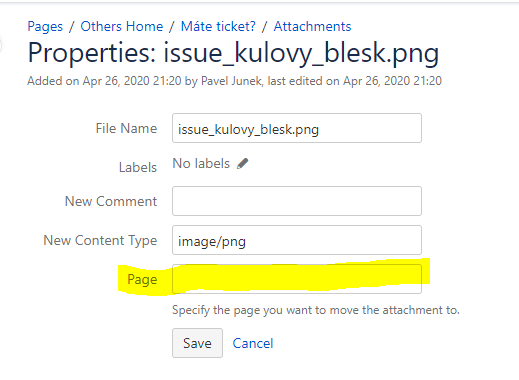Save the attachment properties
Viewport: 519px width, 380px height.
click(197, 343)
